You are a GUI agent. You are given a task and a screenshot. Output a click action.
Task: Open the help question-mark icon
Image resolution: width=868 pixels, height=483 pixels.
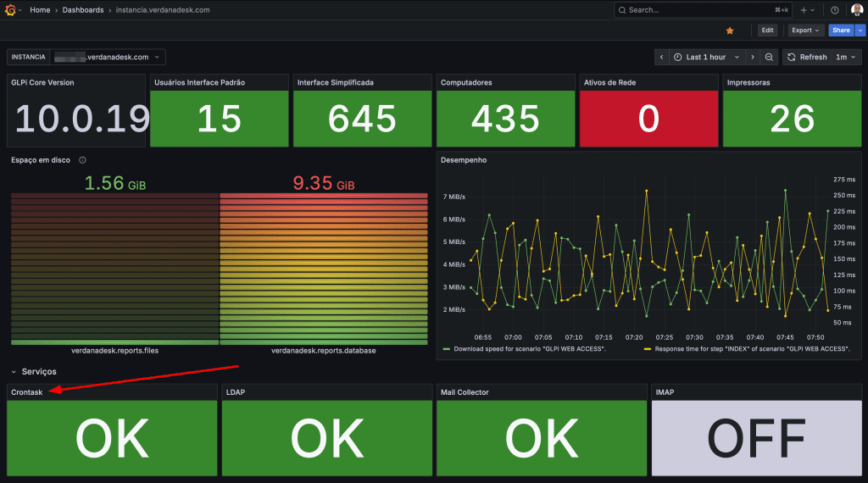pos(835,10)
